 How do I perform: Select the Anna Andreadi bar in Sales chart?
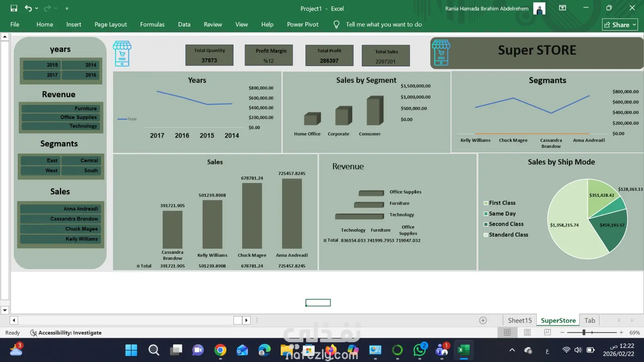click(x=292, y=214)
